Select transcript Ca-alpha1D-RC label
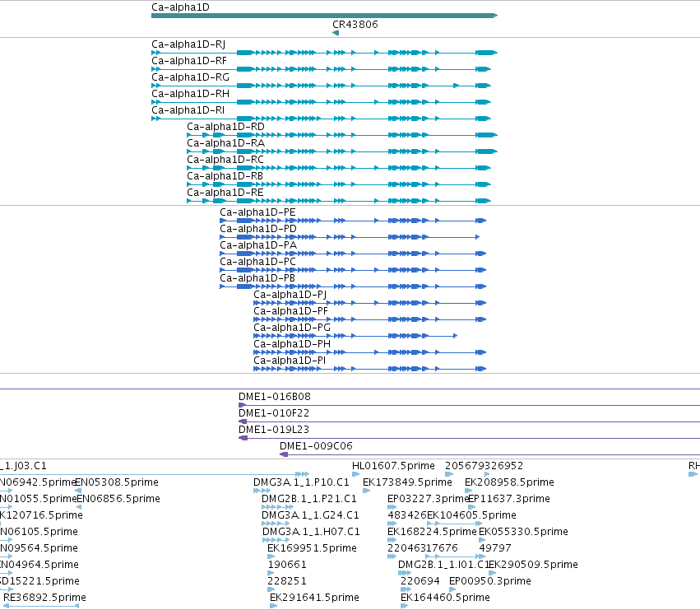 click(225, 160)
